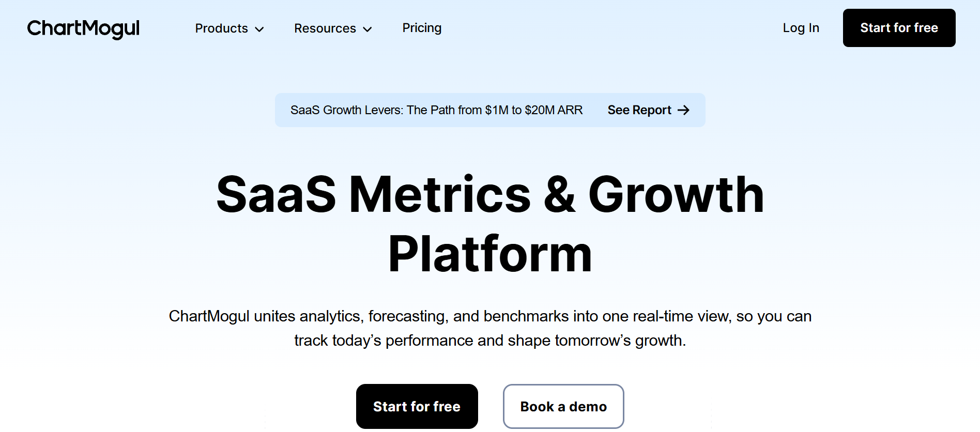Screen dimensions: 980x432
Task: Open the Pricing page
Action: pos(422,28)
